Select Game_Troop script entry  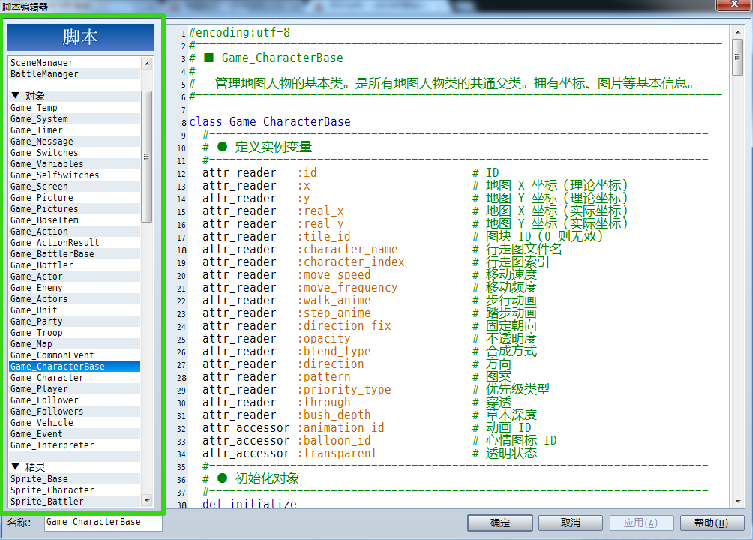(x=74, y=332)
